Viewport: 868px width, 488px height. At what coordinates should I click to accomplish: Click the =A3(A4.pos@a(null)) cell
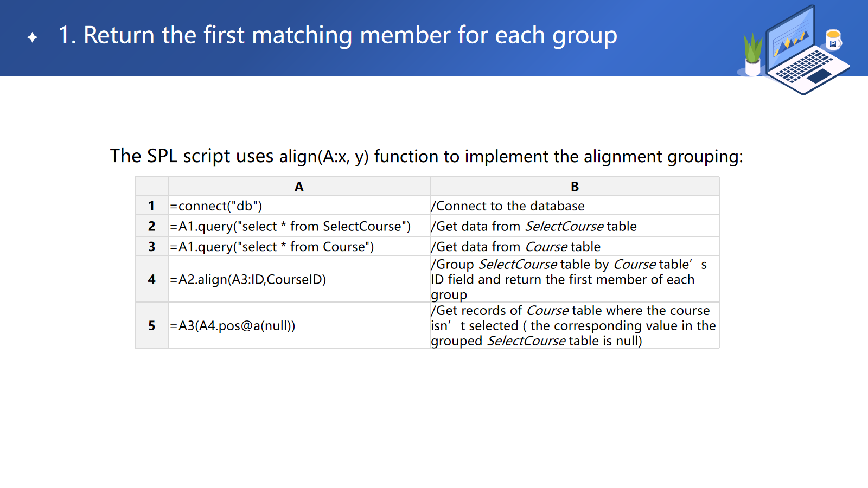[x=299, y=325]
